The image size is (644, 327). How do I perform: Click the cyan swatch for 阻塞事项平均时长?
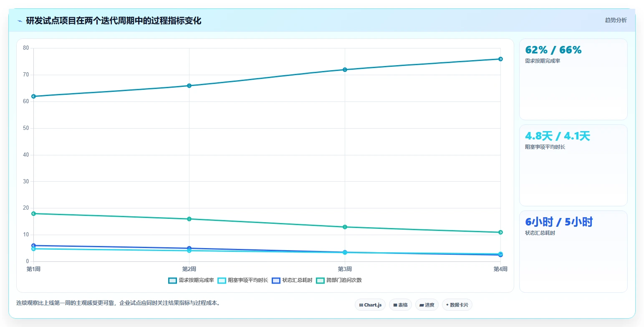click(222, 280)
